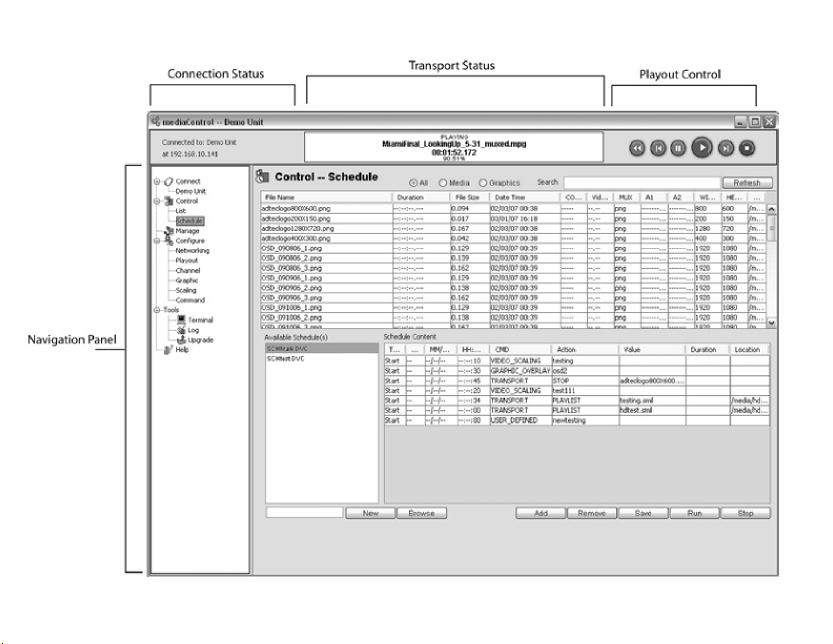Sort by File Name column header
The width and height of the screenshot is (833, 644).
click(x=326, y=198)
